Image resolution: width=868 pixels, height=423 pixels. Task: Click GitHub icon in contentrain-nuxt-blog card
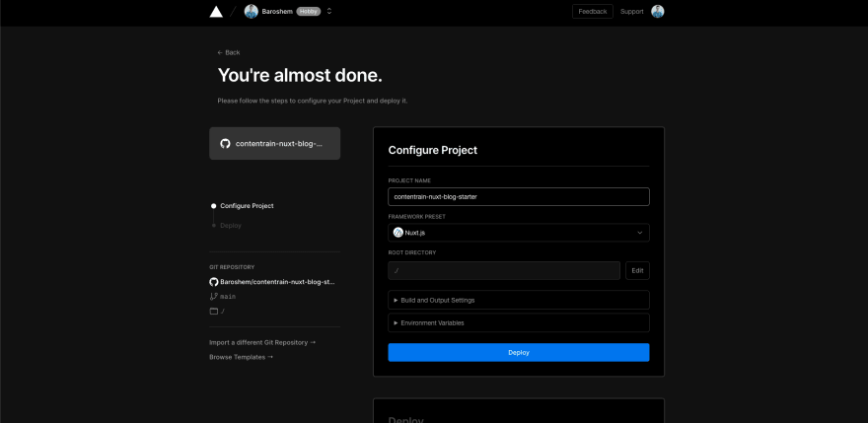(225, 143)
